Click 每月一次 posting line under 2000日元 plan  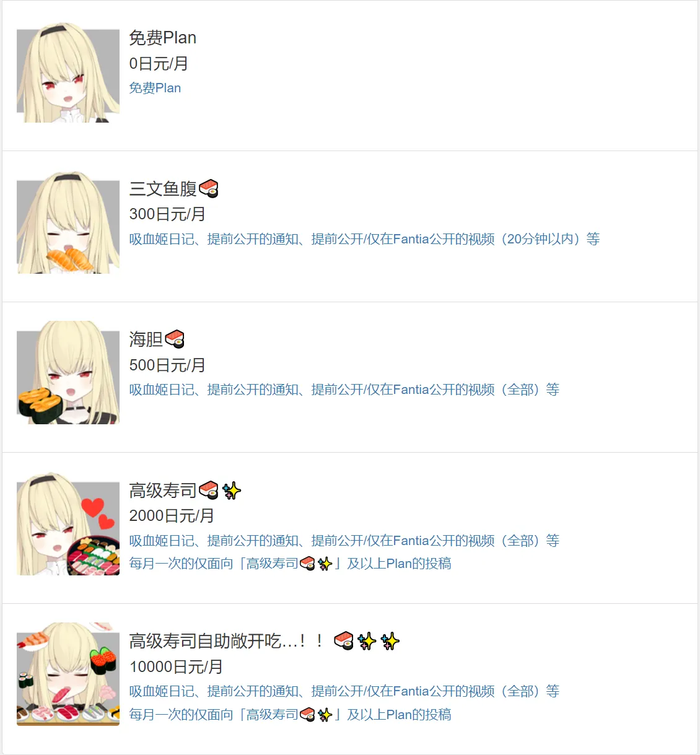290,564
